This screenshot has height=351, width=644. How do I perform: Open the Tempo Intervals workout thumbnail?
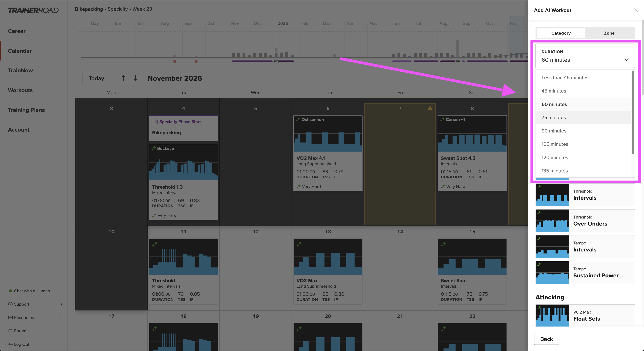tap(552, 247)
